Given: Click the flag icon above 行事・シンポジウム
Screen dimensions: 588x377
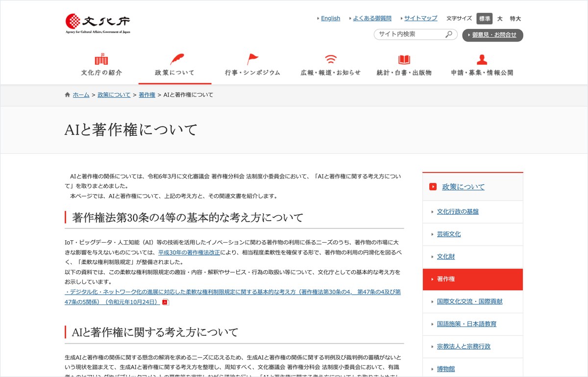Looking at the screenshot, I should click(x=252, y=59).
